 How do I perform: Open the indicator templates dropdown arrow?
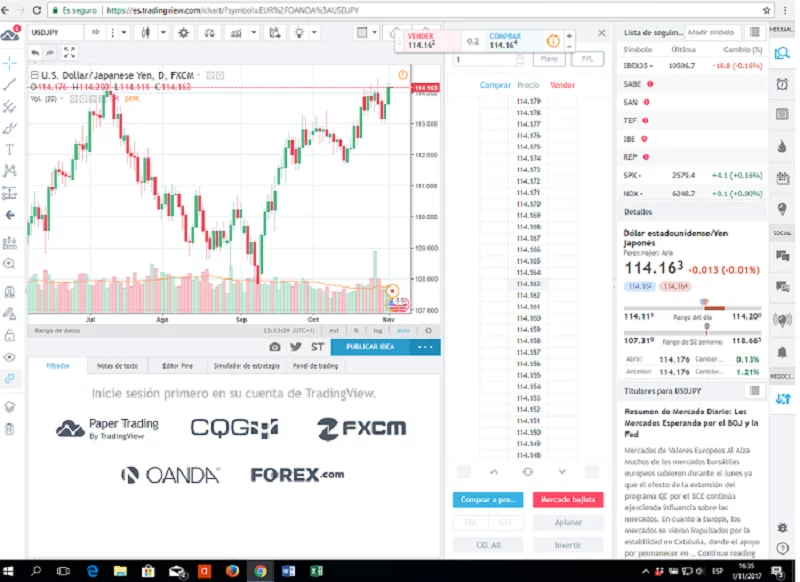(x=254, y=33)
